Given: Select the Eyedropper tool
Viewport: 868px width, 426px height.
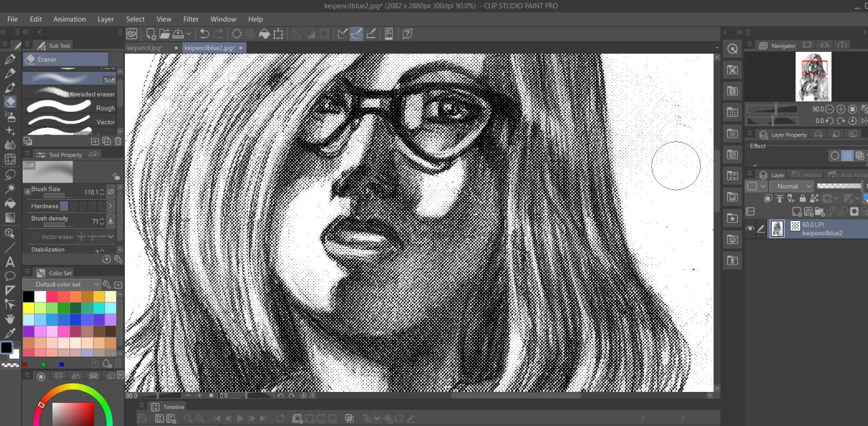Looking at the screenshot, I should tap(10, 333).
